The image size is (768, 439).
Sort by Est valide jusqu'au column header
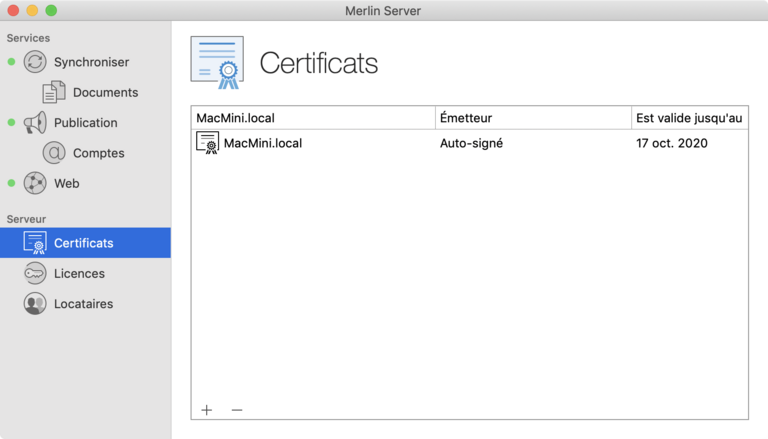[690, 118]
